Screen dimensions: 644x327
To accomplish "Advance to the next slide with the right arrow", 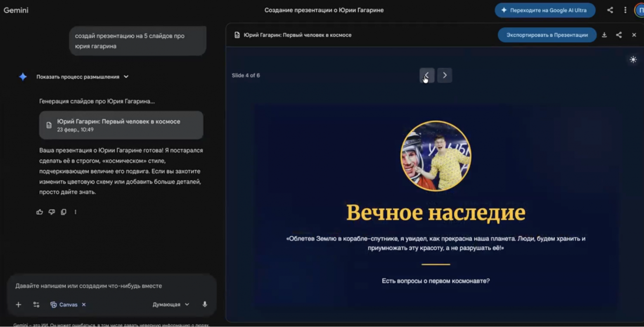I will (445, 75).
